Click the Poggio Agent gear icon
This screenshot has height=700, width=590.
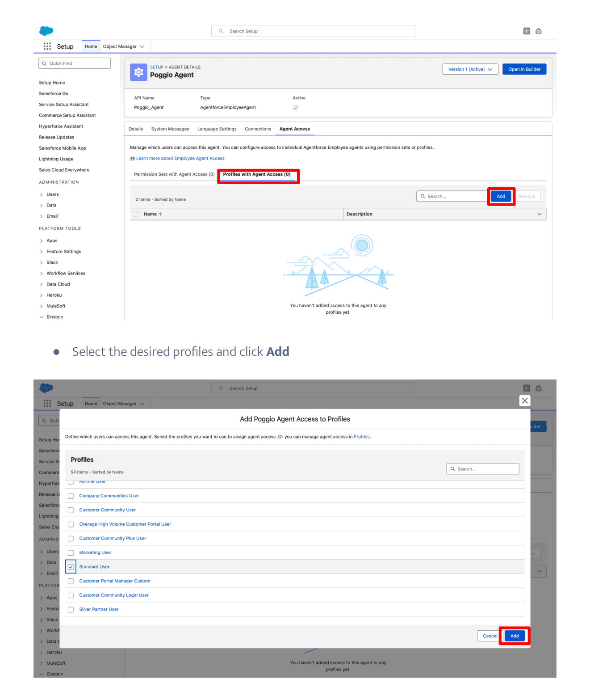coord(138,72)
